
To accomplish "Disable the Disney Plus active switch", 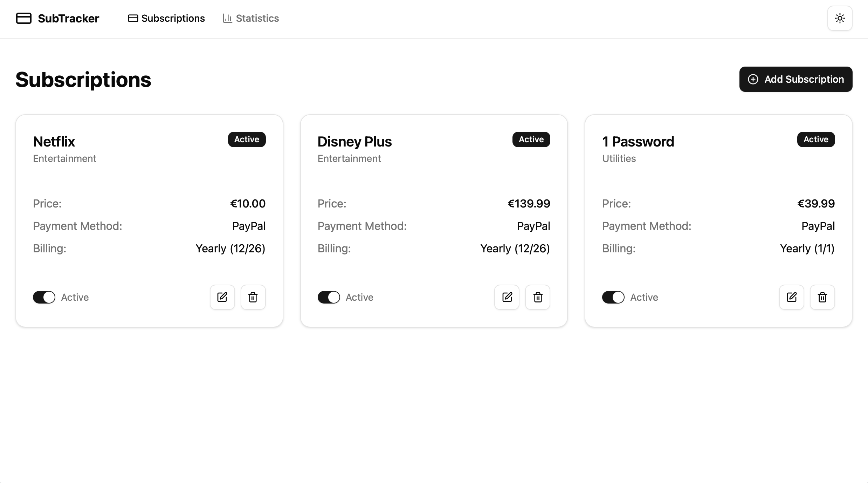I will [x=329, y=297].
